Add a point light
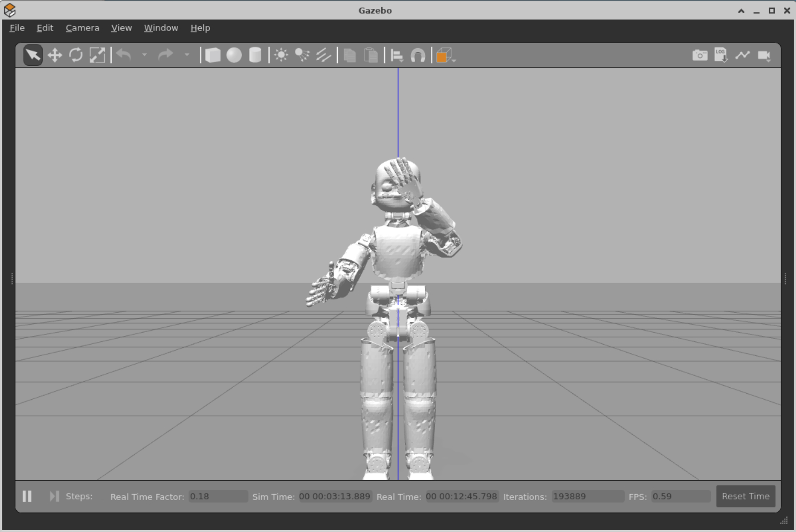The width and height of the screenshot is (796, 532). [281, 56]
